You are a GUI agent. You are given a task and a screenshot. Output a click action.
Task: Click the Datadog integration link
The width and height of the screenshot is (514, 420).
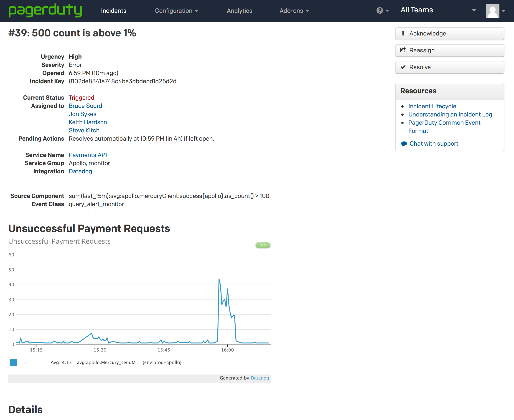80,171
